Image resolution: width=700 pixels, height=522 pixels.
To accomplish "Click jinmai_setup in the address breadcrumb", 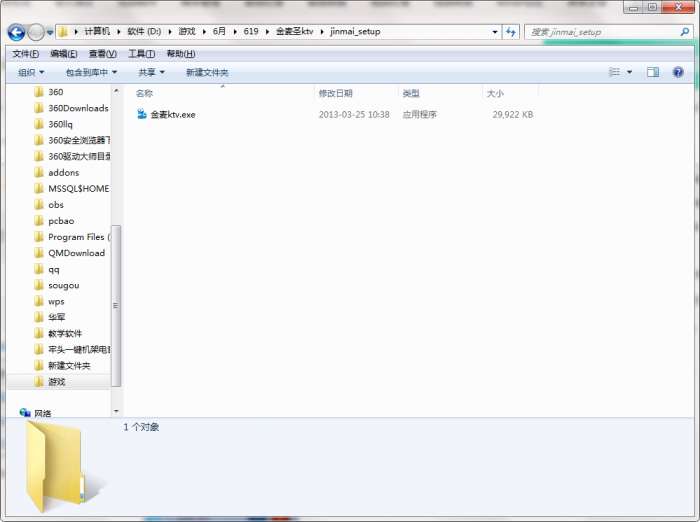I will [x=355, y=31].
